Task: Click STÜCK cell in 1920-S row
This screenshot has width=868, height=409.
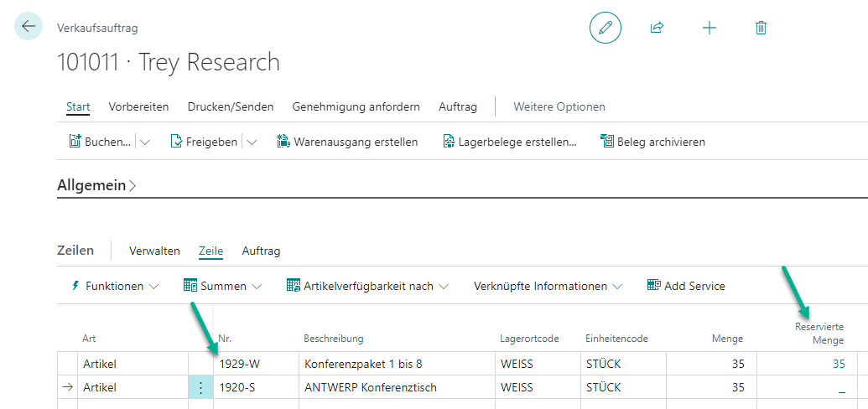Action: [623, 387]
